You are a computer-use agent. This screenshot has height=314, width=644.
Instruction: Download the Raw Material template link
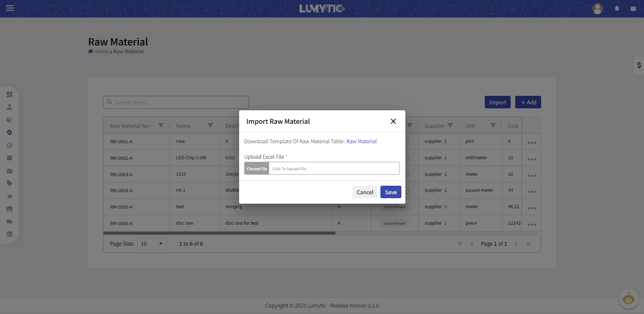pyautogui.click(x=361, y=141)
